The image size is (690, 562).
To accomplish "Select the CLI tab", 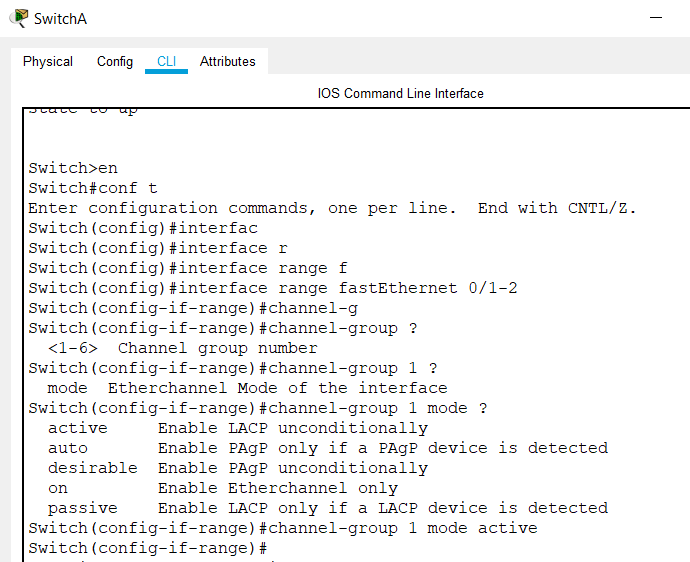I will [x=166, y=61].
